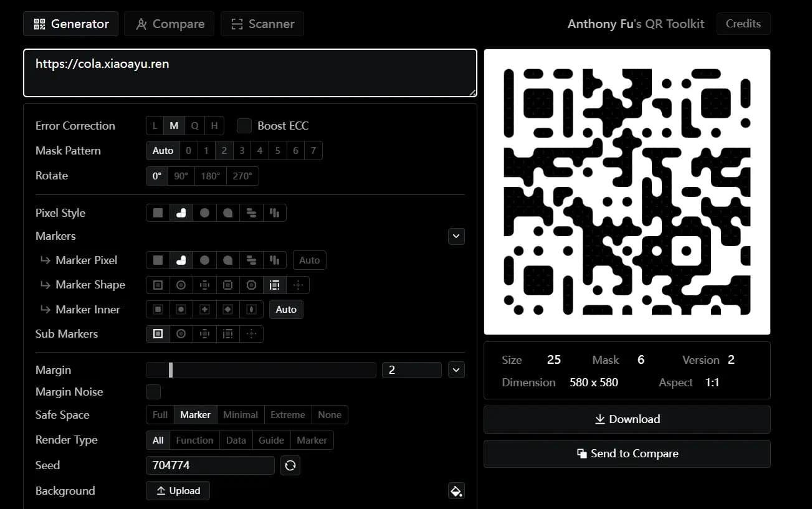Screen dimensions: 812x509
Task: Select horizontal bars Marker Pixel icon
Action: pos(251,260)
